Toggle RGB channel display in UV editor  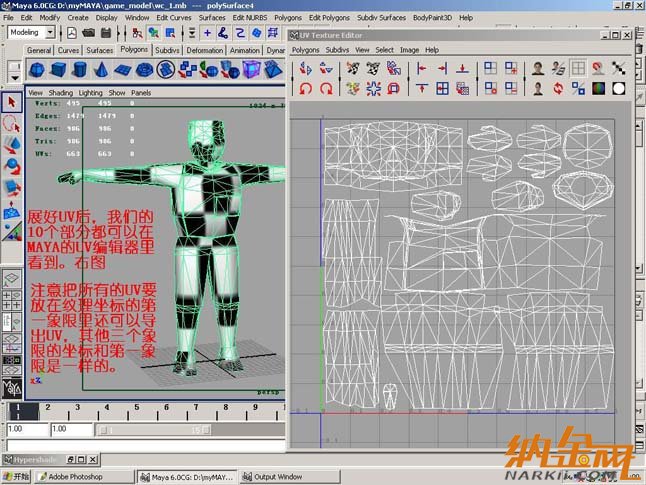coord(599,88)
